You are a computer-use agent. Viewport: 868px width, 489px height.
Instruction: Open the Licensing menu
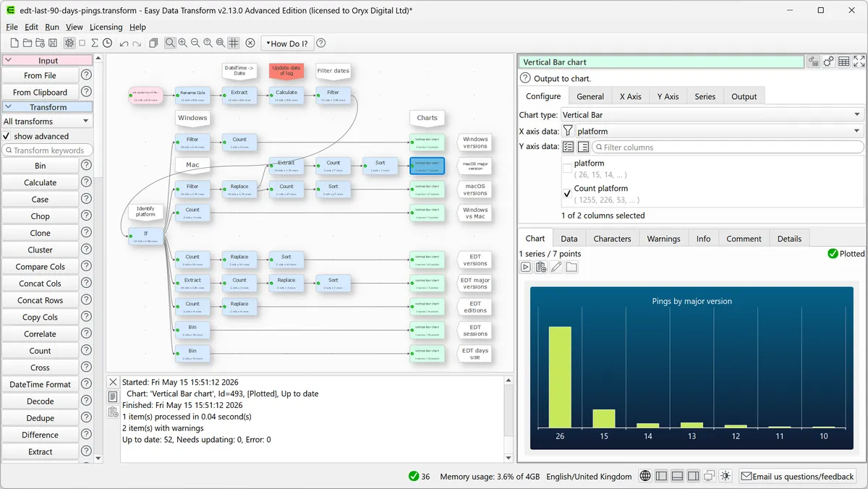106,27
